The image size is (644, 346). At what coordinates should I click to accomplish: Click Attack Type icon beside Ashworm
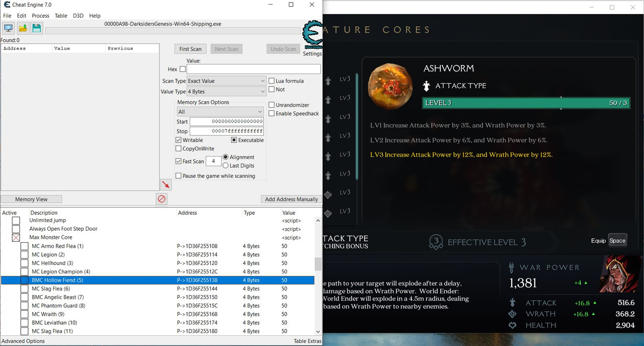pos(427,86)
